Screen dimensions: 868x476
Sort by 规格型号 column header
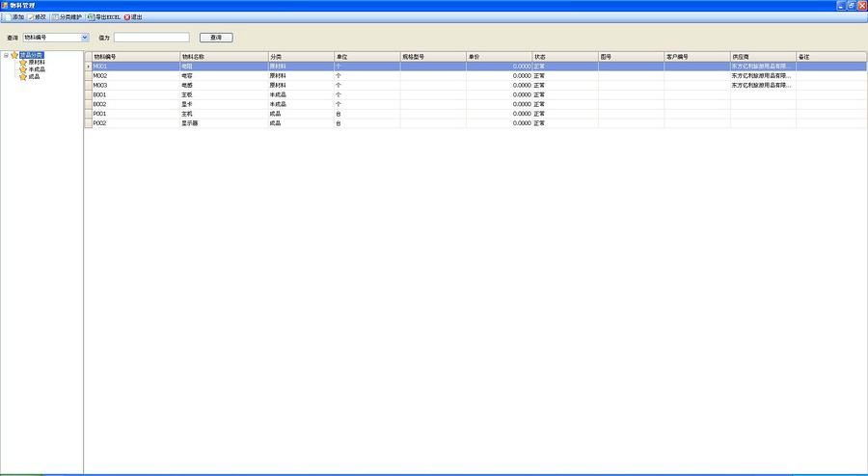(433, 57)
